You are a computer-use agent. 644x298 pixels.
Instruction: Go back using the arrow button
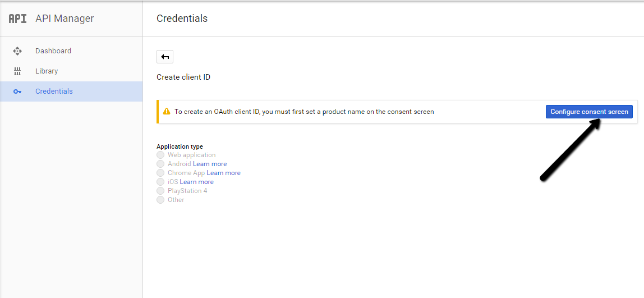(x=165, y=57)
